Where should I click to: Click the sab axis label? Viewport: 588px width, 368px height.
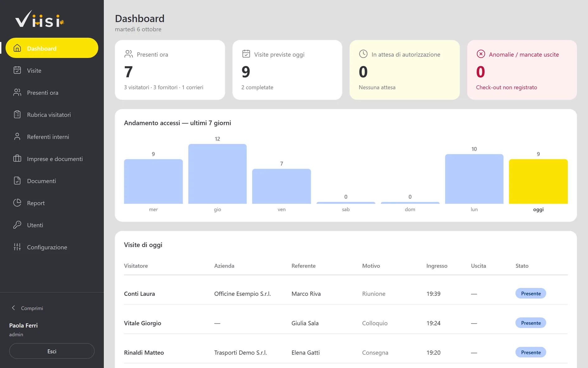click(346, 210)
